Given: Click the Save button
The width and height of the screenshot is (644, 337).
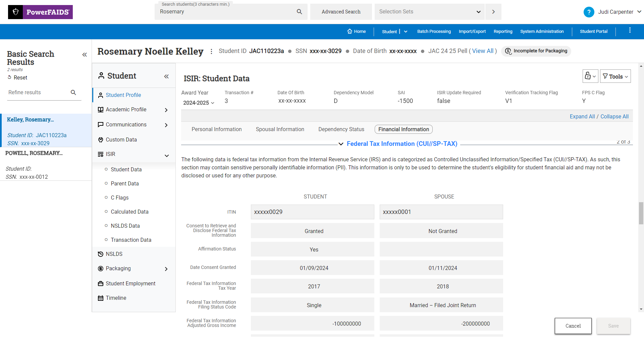Looking at the screenshot, I should click(x=613, y=326).
